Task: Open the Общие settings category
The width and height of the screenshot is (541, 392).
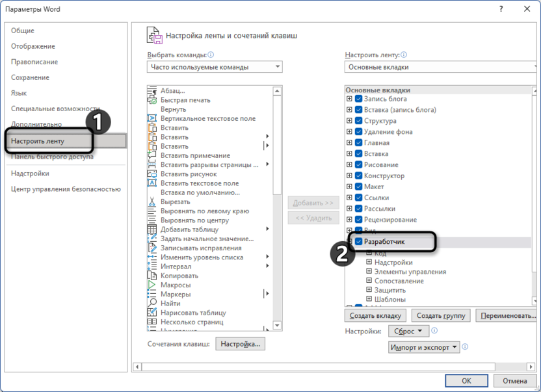Action: click(x=66, y=31)
